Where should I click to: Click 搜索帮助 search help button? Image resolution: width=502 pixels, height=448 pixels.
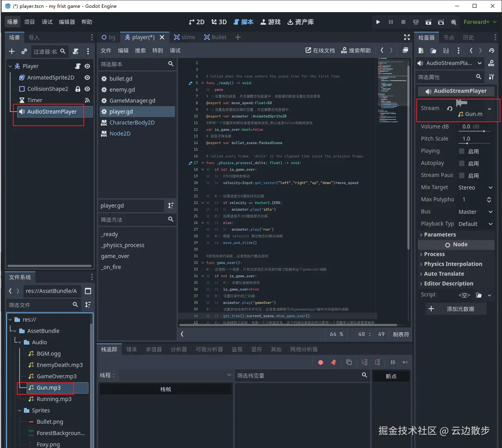pos(356,51)
